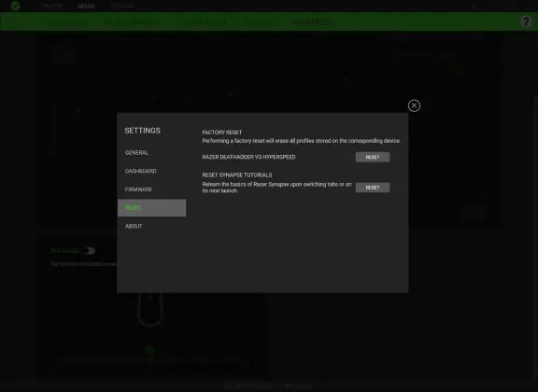Toggle the switch in the dimmed background panel
This screenshot has width=538, height=392.
(90, 251)
